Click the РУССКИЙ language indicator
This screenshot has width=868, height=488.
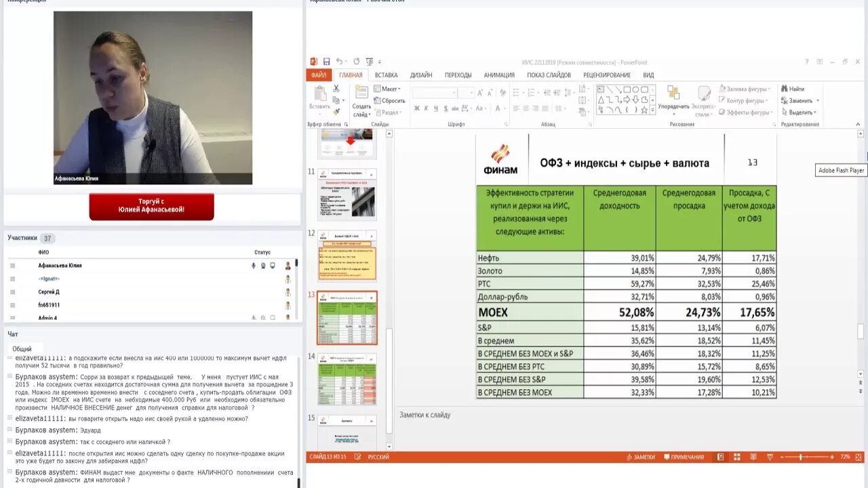tap(378, 457)
